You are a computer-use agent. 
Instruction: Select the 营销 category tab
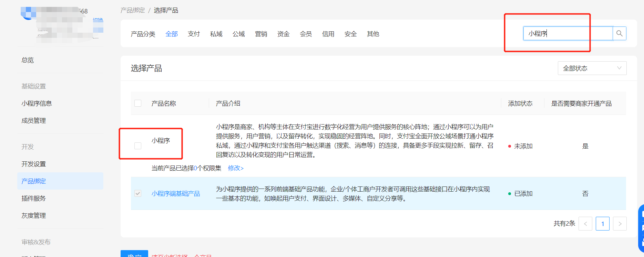261,34
